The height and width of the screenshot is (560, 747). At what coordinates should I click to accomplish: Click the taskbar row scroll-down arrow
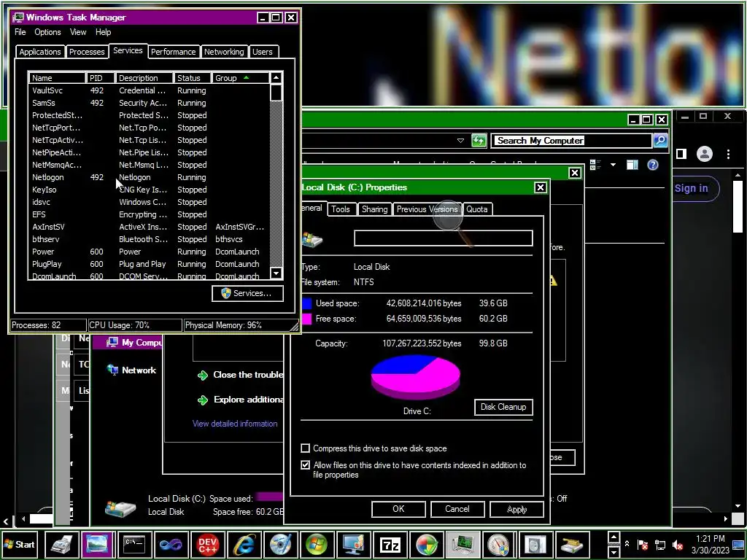614,551
